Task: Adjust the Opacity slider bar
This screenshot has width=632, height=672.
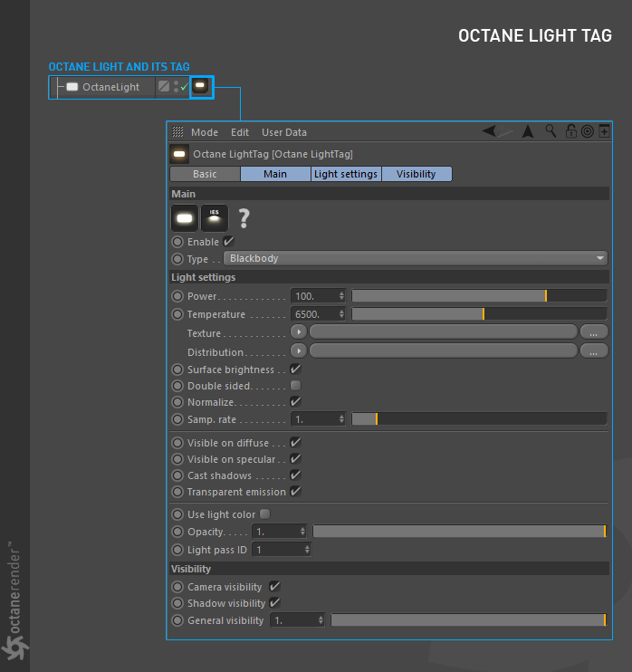Action: [460, 532]
